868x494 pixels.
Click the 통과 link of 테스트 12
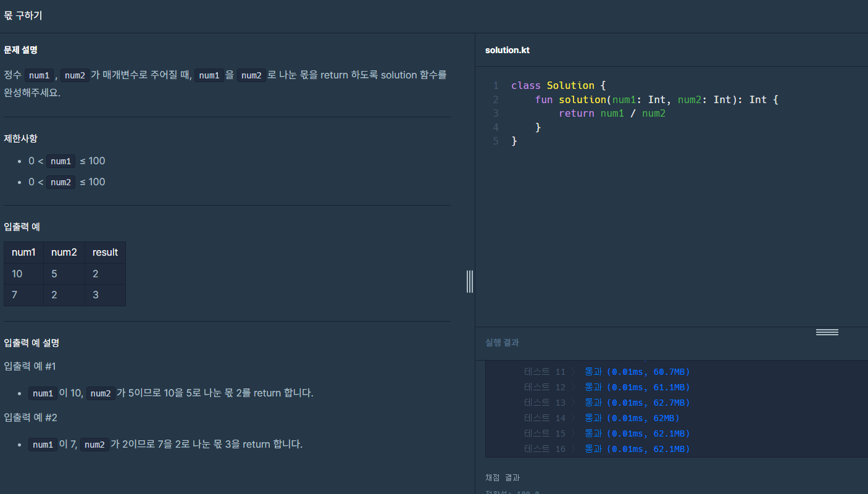pyautogui.click(x=592, y=387)
